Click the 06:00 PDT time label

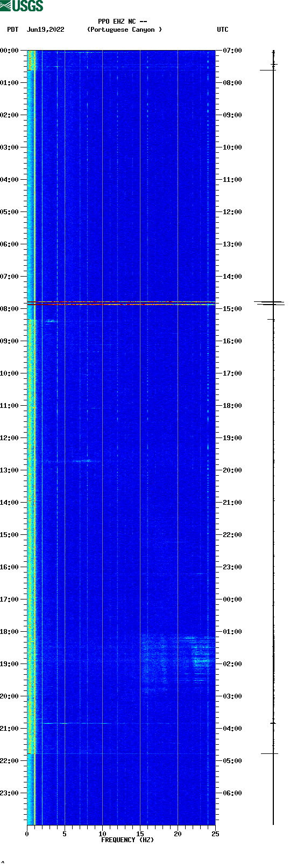point(9,244)
